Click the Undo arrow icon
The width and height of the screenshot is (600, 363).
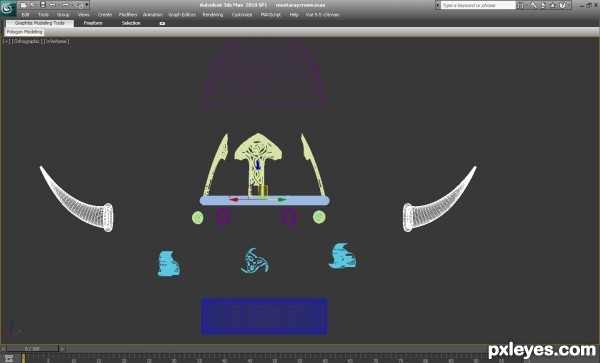tap(52, 5)
